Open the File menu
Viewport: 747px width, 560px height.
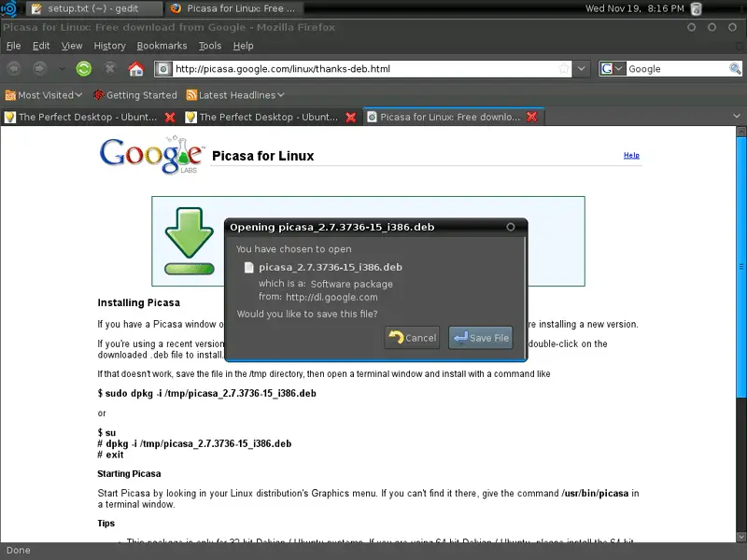(x=13, y=46)
